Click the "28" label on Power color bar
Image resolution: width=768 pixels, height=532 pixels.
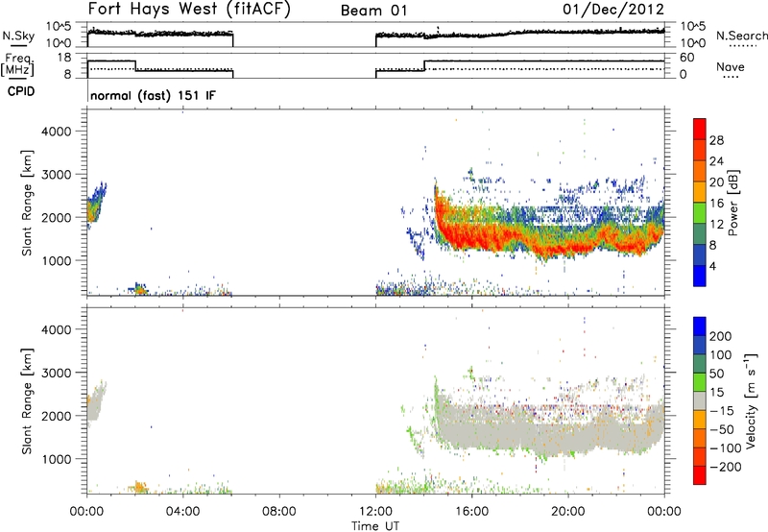click(716, 140)
